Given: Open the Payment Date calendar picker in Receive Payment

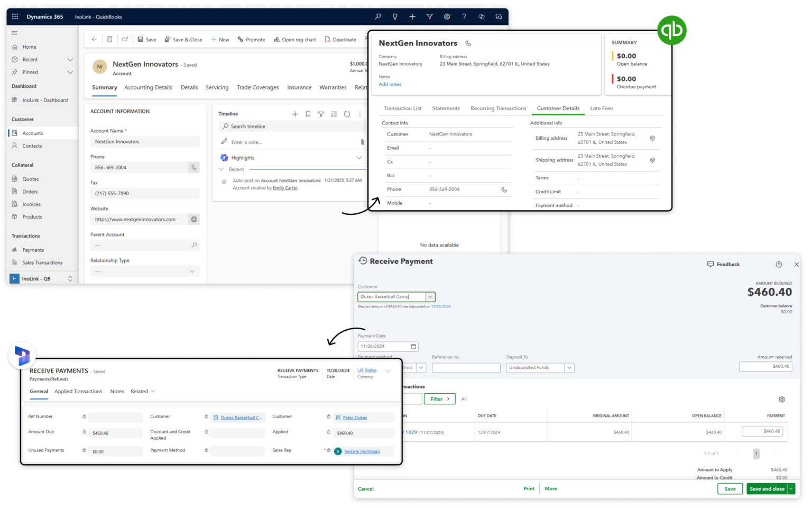Looking at the screenshot, I should [412, 346].
